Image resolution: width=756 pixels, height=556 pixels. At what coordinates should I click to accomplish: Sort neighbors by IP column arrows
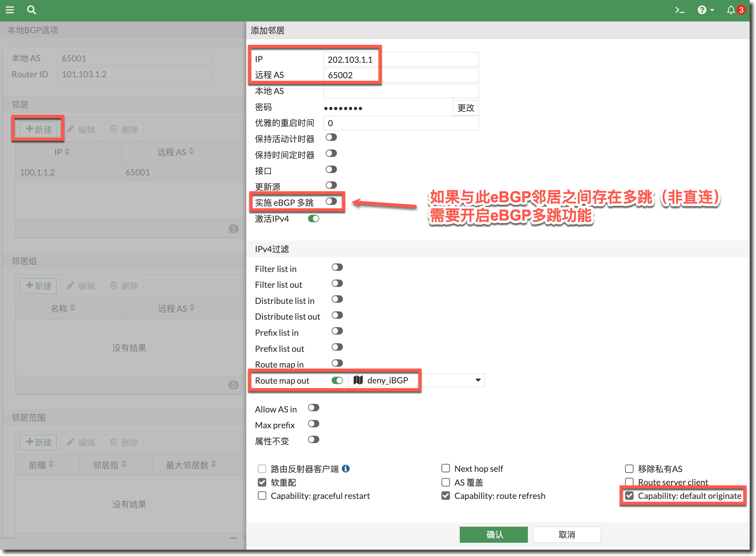point(67,151)
